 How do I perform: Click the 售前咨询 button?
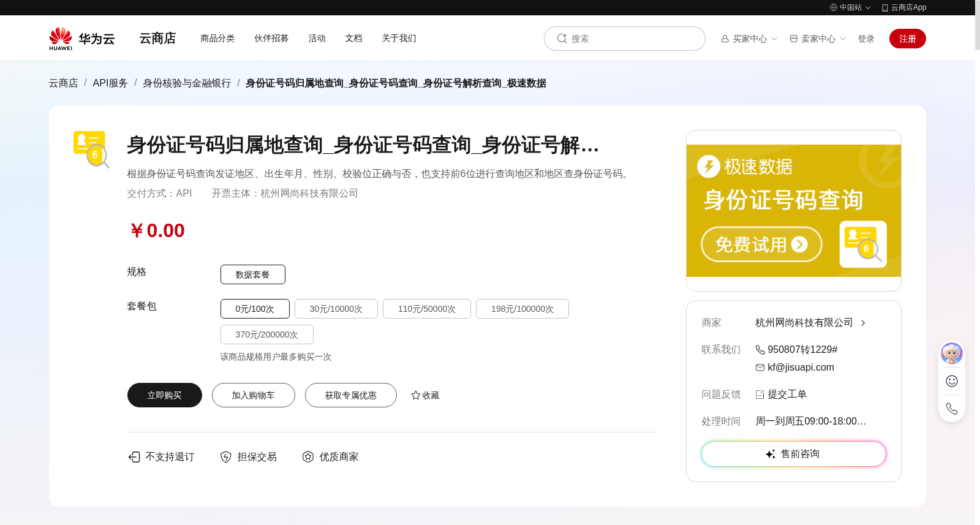(794, 454)
